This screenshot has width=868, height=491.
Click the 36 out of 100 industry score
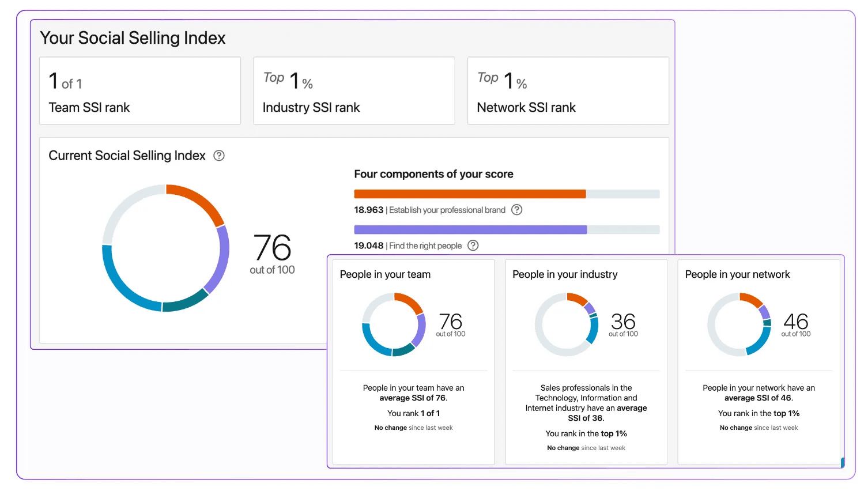click(x=624, y=324)
